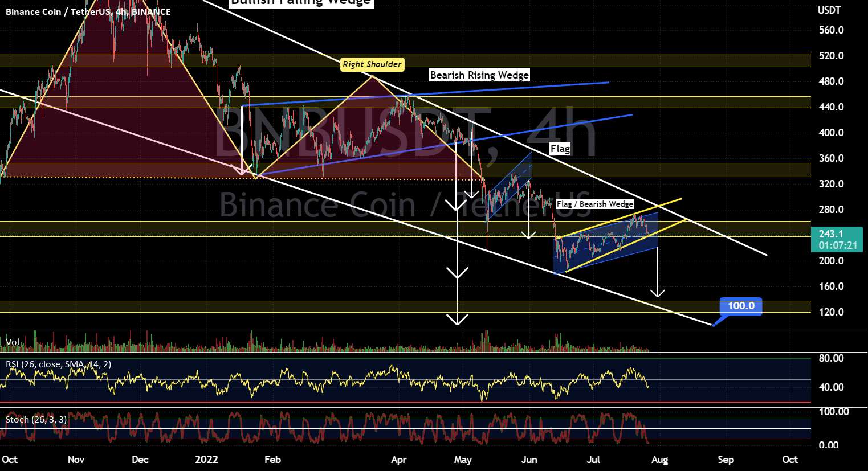Click the RSI 40.00 scale value
This screenshot has height=471, width=868.
click(831, 387)
